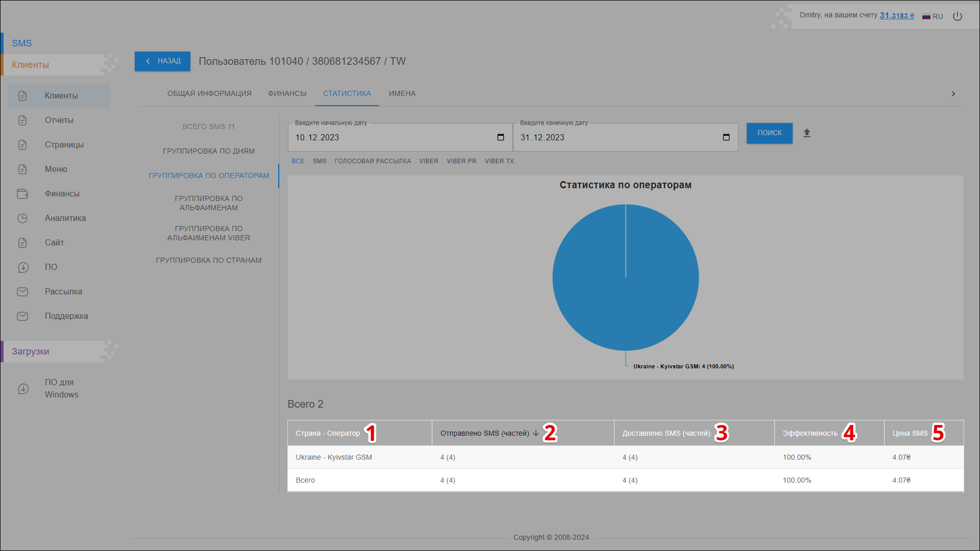This screenshot has height=551, width=980.
Task: Select the VIBER message type filter
Action: click(429, 161)
